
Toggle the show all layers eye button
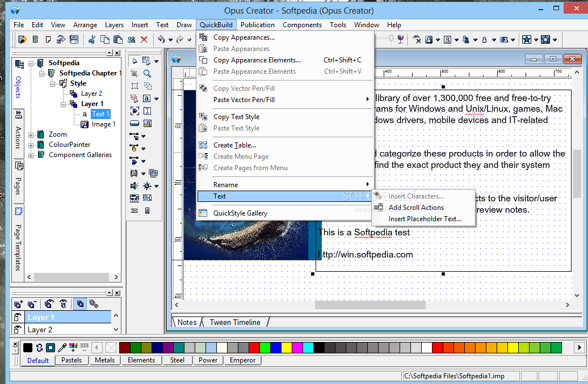point(49,304)
